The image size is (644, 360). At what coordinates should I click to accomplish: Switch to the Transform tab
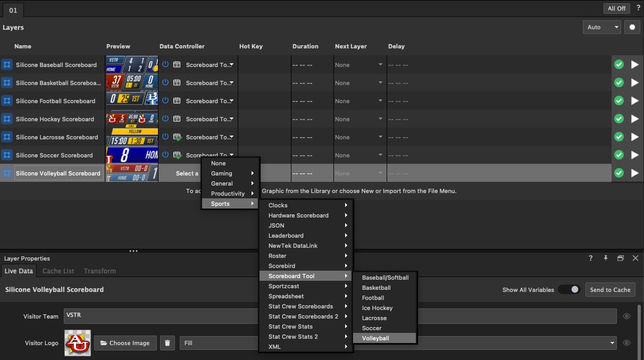pyautogui.click(x=99, y=271)
